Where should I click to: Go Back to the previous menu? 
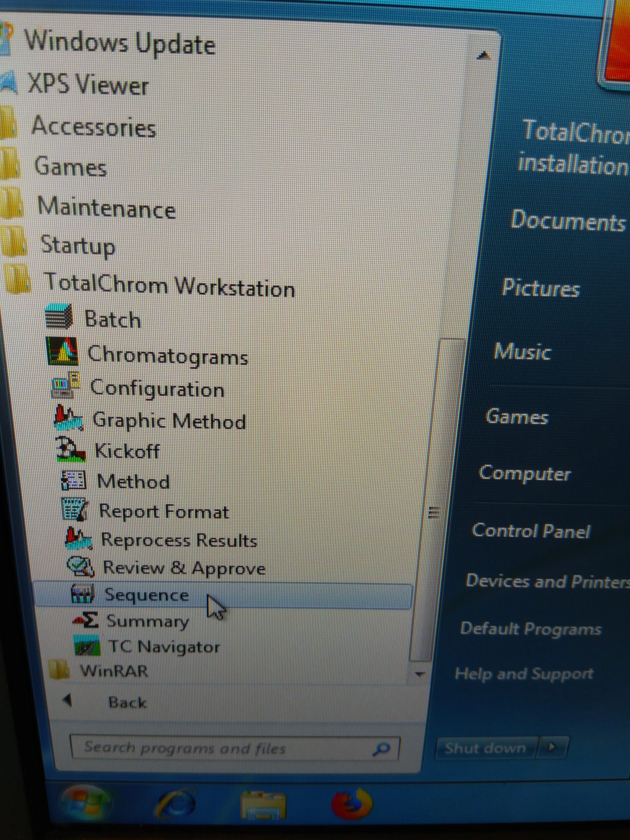127,702
